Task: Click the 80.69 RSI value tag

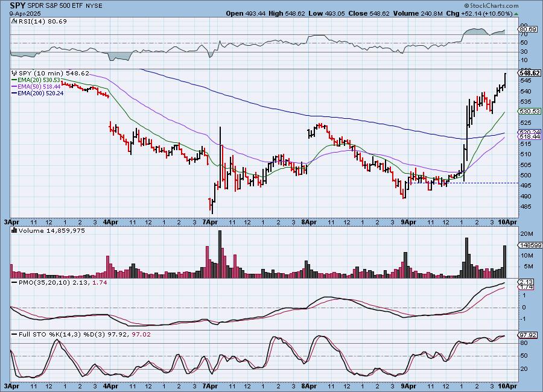Action: [x=529, y=30]
